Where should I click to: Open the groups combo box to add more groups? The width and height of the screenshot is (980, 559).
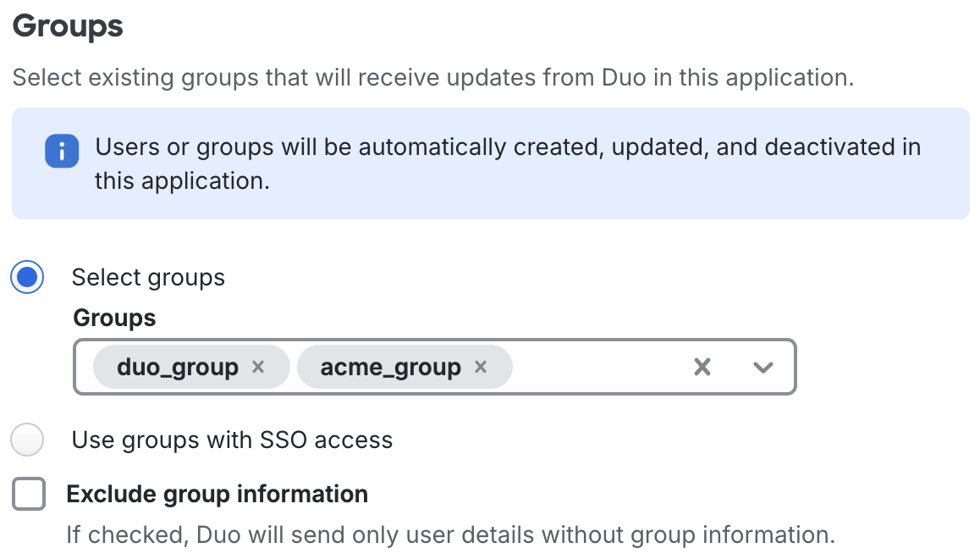click(x=763, y=367)
